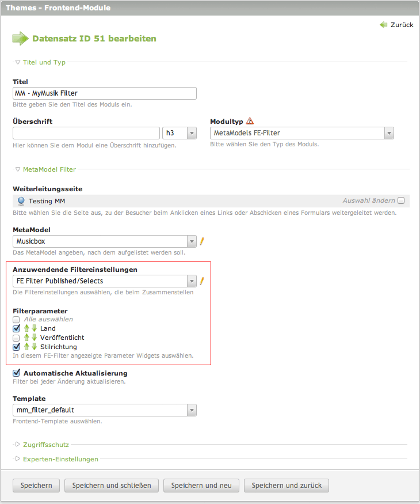The height and width of the screenshot is (504, 420).
Task: Move Land parameter down with green arrow
Action: (x=34, y=328)
